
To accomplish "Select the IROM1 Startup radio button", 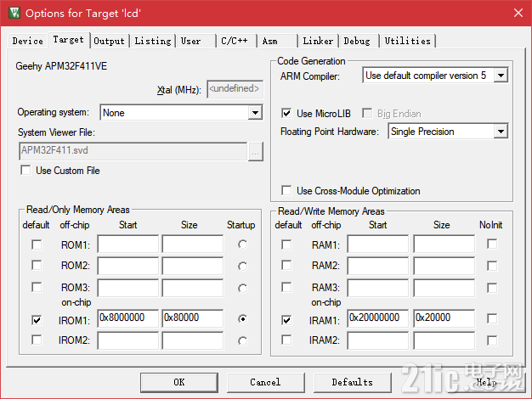I will [242, 318].
